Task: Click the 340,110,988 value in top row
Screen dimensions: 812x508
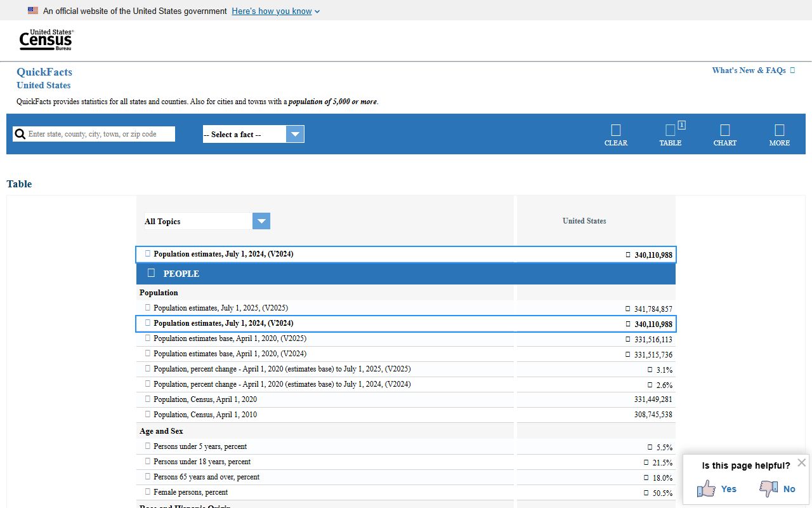Action: coord(653,255)
